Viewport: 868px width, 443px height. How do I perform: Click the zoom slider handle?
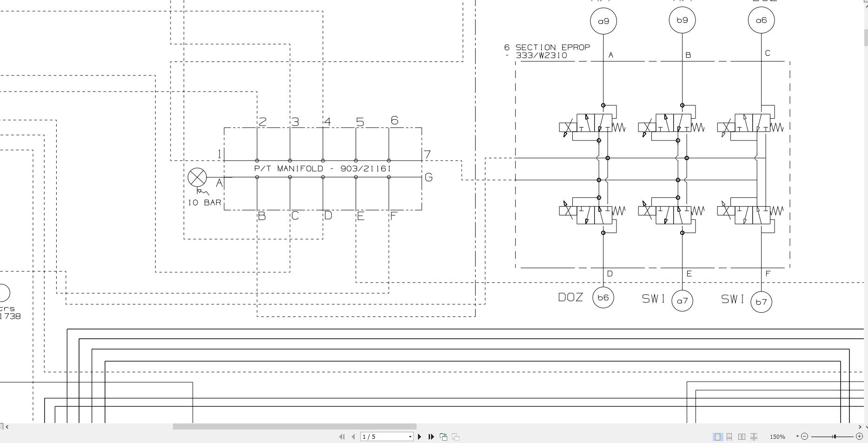pos(835,436)
